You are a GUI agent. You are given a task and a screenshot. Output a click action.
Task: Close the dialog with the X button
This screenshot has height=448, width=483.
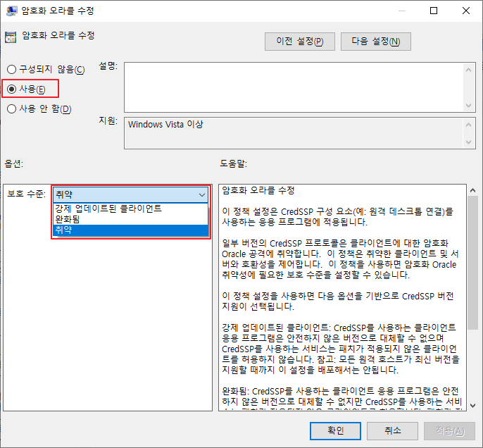466,11
